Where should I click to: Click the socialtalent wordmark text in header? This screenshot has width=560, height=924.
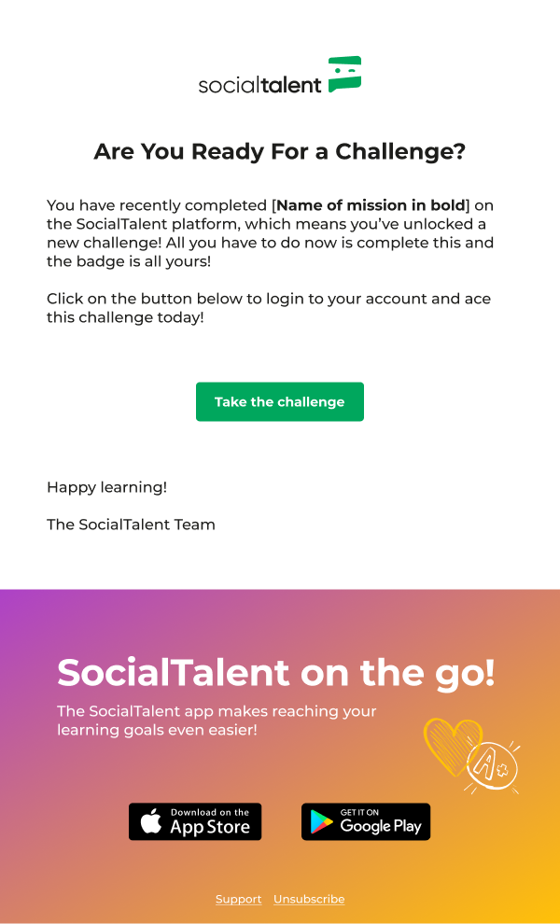(260, 85)
